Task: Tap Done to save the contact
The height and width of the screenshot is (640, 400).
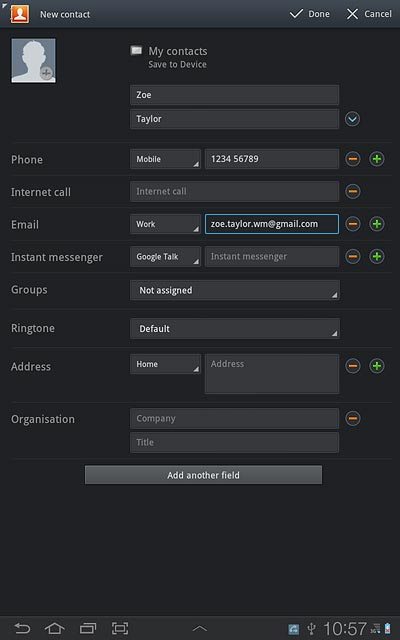Action: 310,14
